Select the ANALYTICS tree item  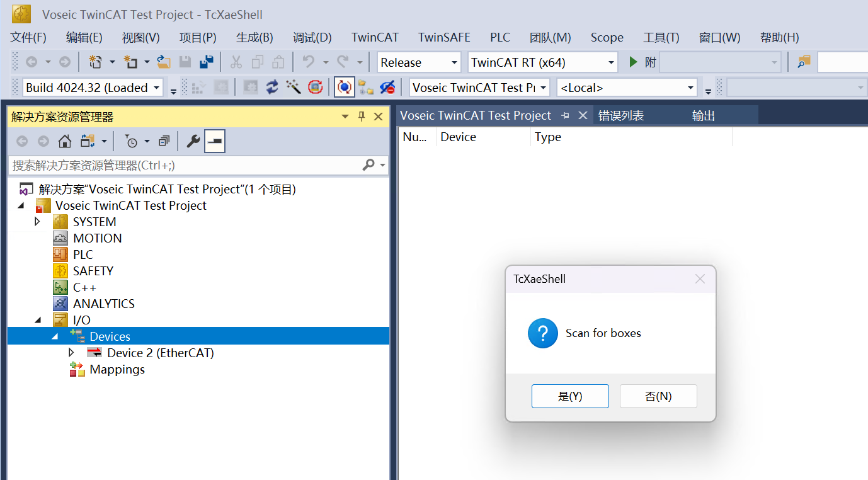(104, 304)
